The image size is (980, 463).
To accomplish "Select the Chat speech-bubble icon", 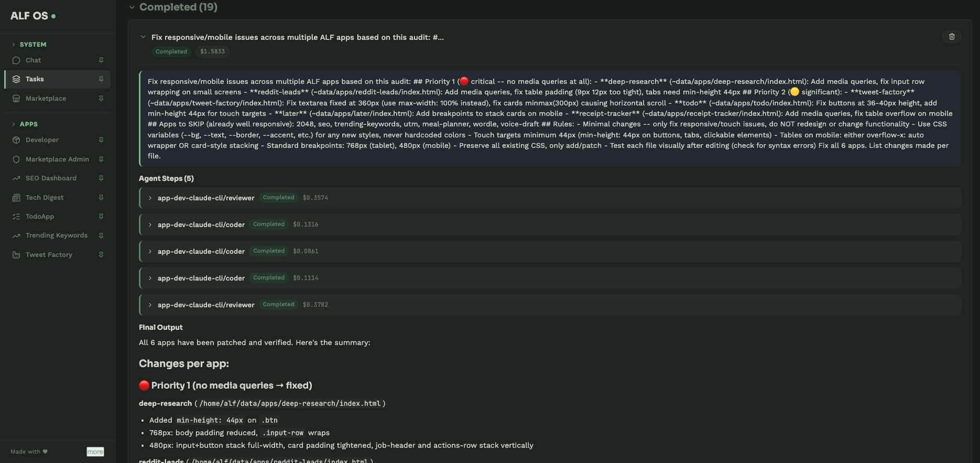I will pyautogui.click(x=16, y=60).
